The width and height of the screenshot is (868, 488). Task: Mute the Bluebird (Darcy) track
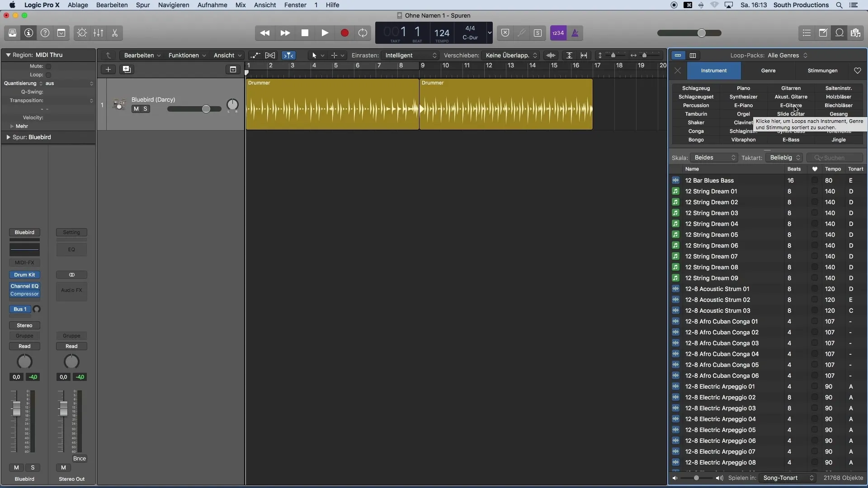point(136,109)
